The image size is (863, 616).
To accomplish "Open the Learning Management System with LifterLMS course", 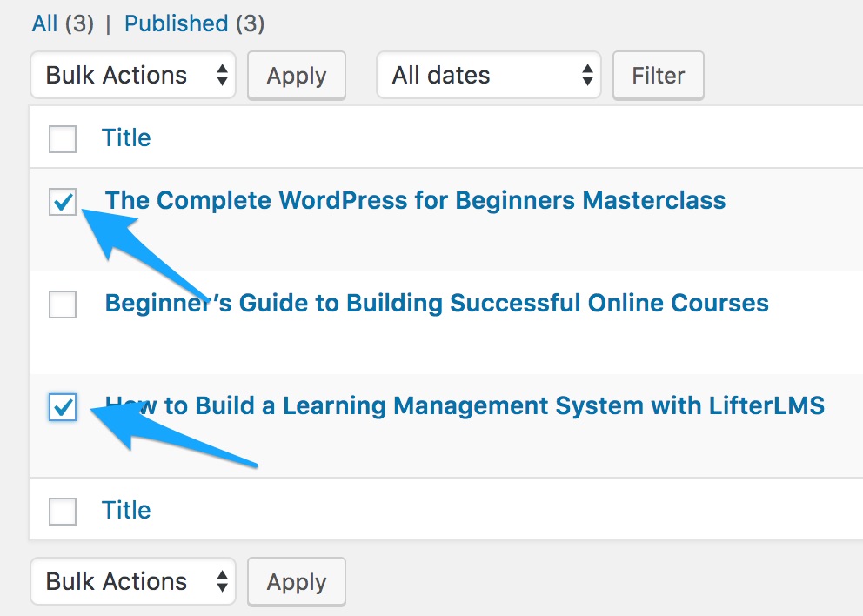I will 465,405.
